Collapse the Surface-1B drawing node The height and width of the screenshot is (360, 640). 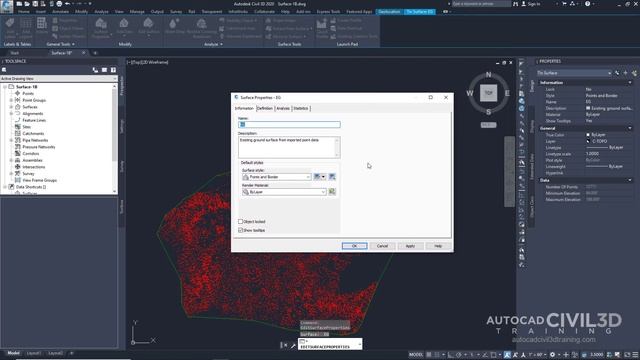(x=5, y=87)
